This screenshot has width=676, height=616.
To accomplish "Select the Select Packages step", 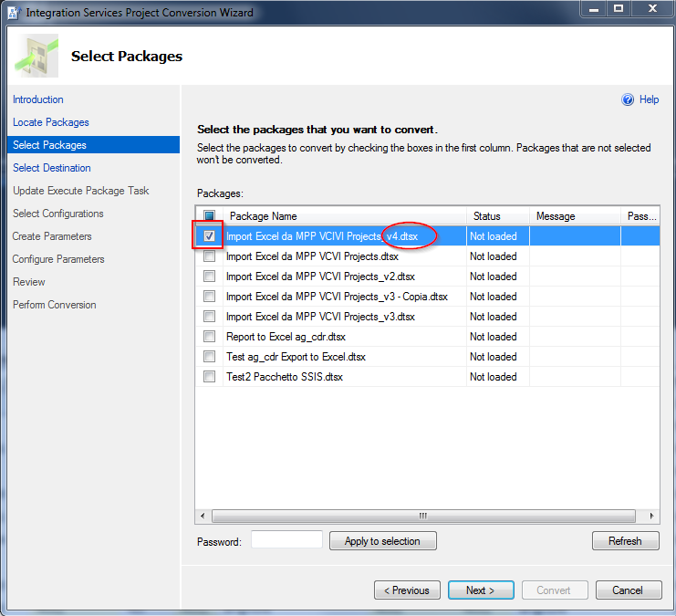I will pos(93,145).
